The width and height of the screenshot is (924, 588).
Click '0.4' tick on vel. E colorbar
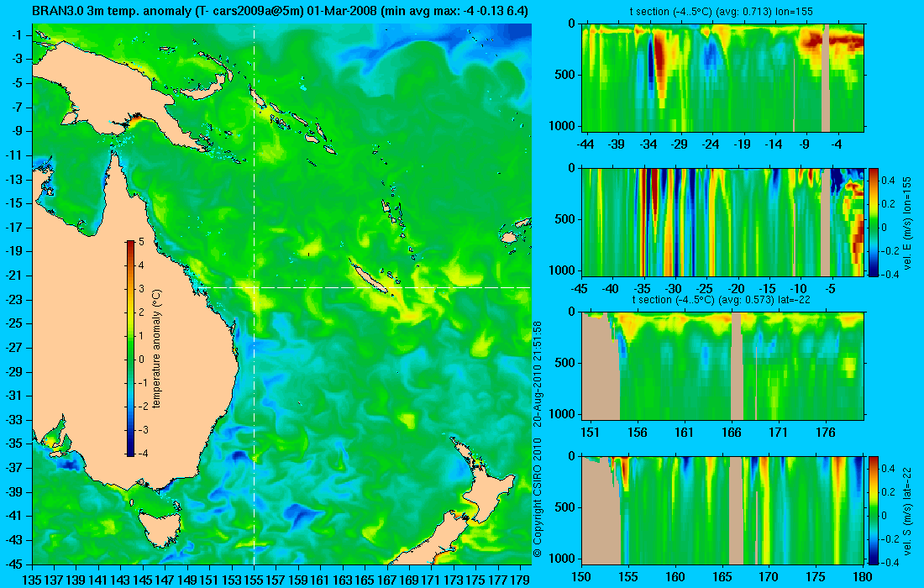(x=888, y=181)
